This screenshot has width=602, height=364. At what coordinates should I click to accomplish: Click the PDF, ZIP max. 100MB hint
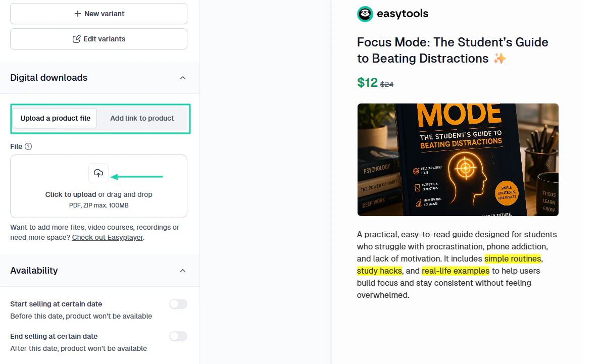point(98,205)
